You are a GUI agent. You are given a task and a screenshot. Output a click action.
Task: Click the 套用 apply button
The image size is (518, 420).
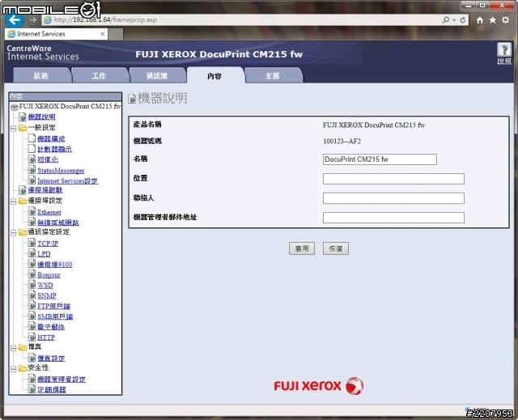302,248
